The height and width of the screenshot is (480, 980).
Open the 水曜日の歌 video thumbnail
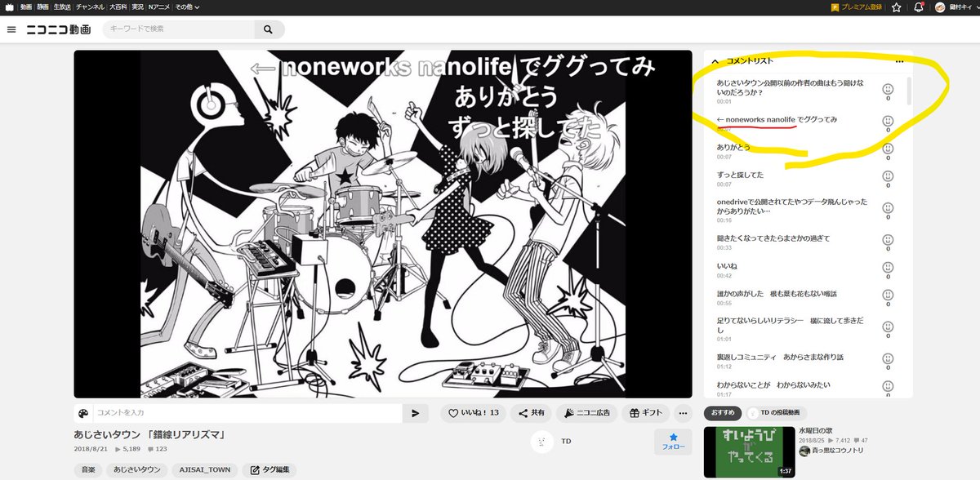(x=750, y=452)
